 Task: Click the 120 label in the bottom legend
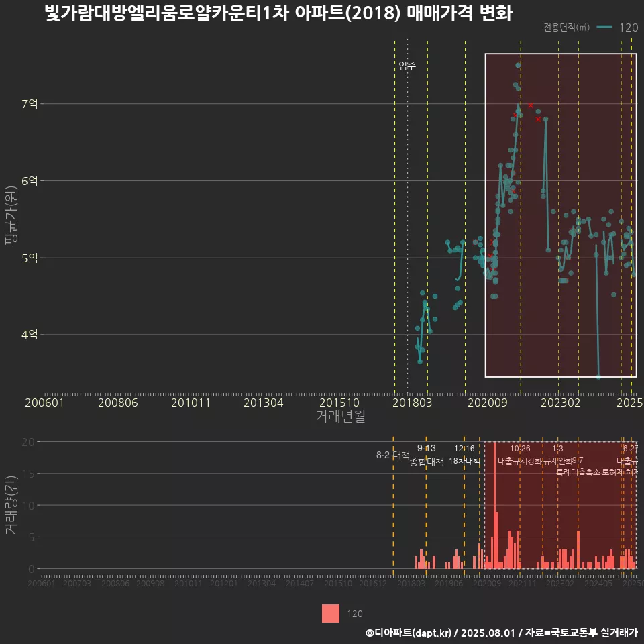coord(355,614)
